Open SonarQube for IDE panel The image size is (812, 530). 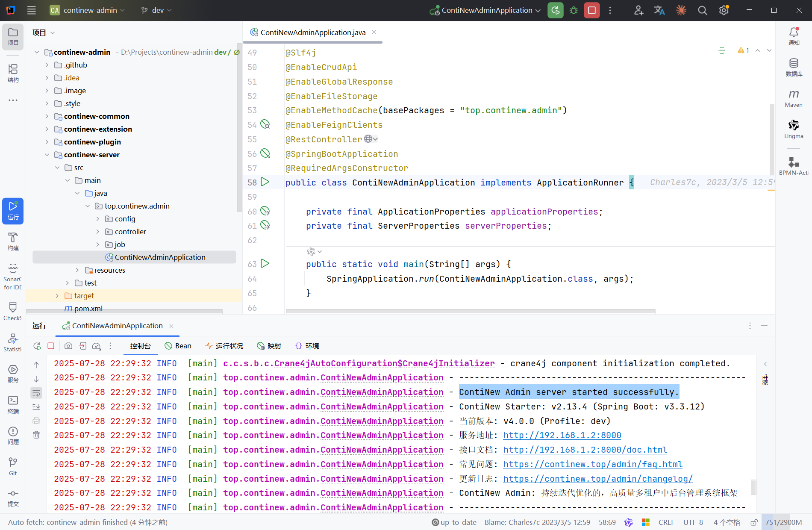pyautogui.click(x=13, y=277)
